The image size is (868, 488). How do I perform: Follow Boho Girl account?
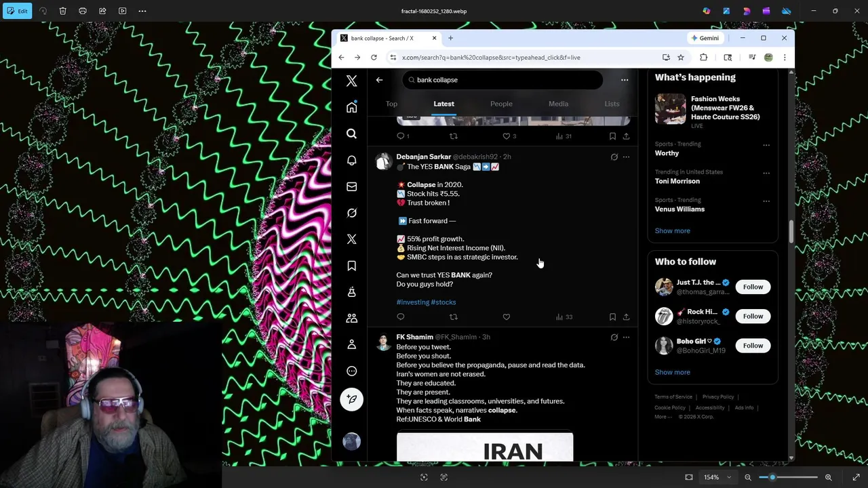pyautogui.click(x=753, y=346)
